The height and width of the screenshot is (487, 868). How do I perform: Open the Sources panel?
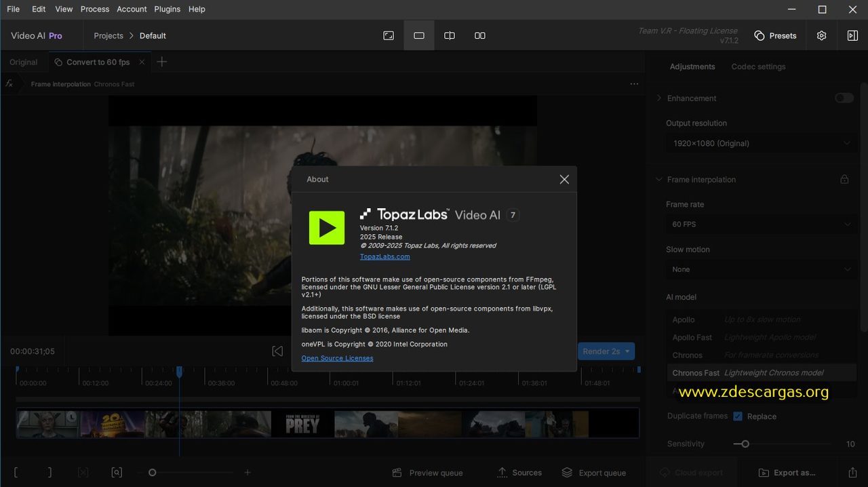pos(519,473)
